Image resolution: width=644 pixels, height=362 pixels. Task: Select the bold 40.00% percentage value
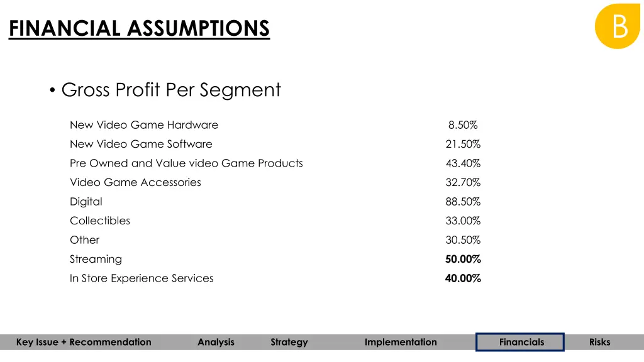tap(463, 278)
